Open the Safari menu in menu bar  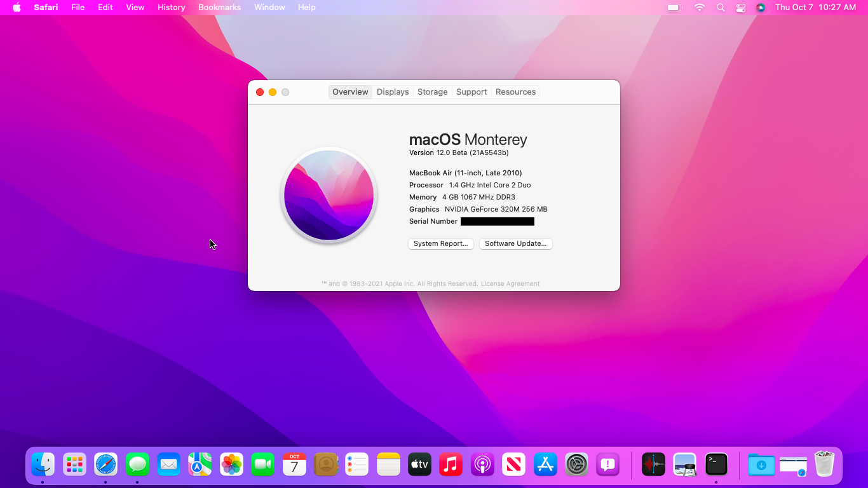[46, 8]
